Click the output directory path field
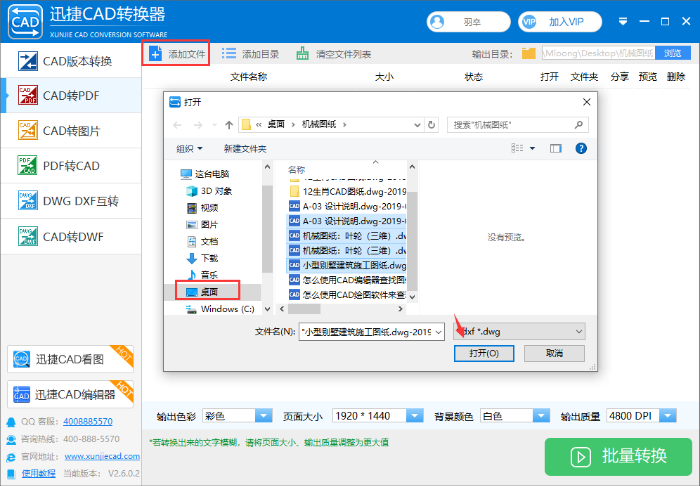This screenshot has height=486, width=700. [598, 54]
